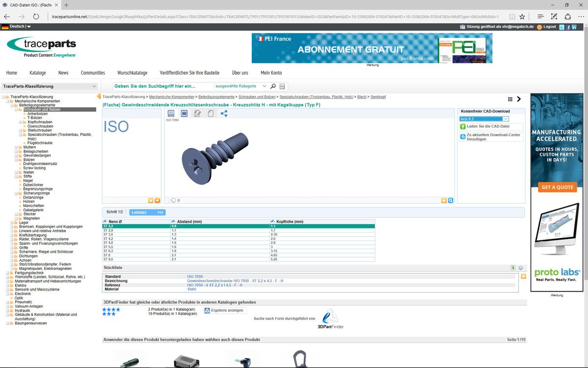This screenshot has width=588, height=368.
Task: Click the save icon beside the search bar
Action: tap(282, 86)
